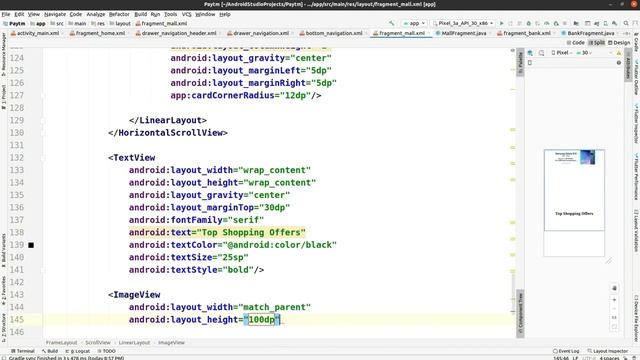Open the VCS menu
The height and width of the screenshot is (360, 640).
(x=187, y=14)
